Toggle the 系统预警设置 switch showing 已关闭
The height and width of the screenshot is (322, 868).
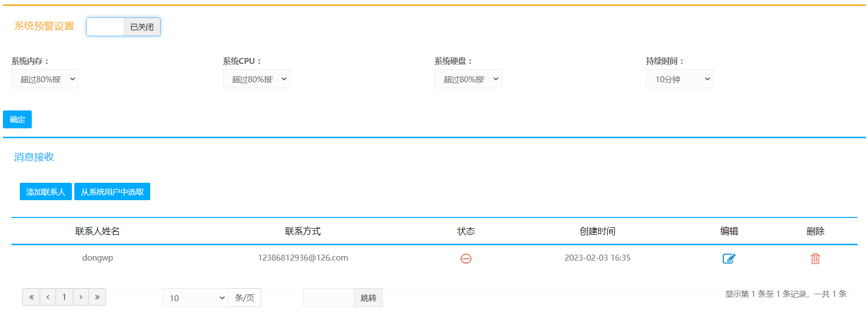[x=123, y=27]
